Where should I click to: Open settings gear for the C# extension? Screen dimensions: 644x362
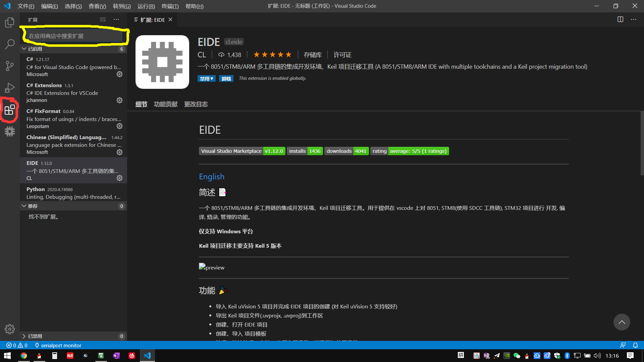click(119, 74)
